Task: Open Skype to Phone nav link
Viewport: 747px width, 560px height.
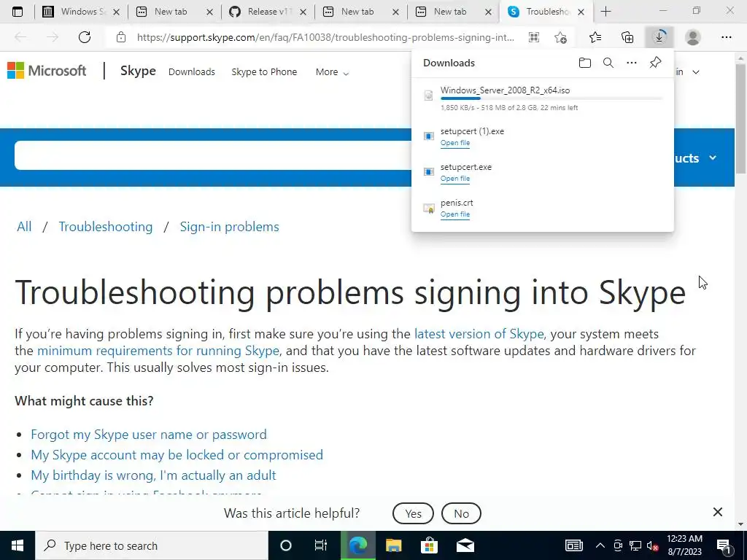Action: [264, 72]
